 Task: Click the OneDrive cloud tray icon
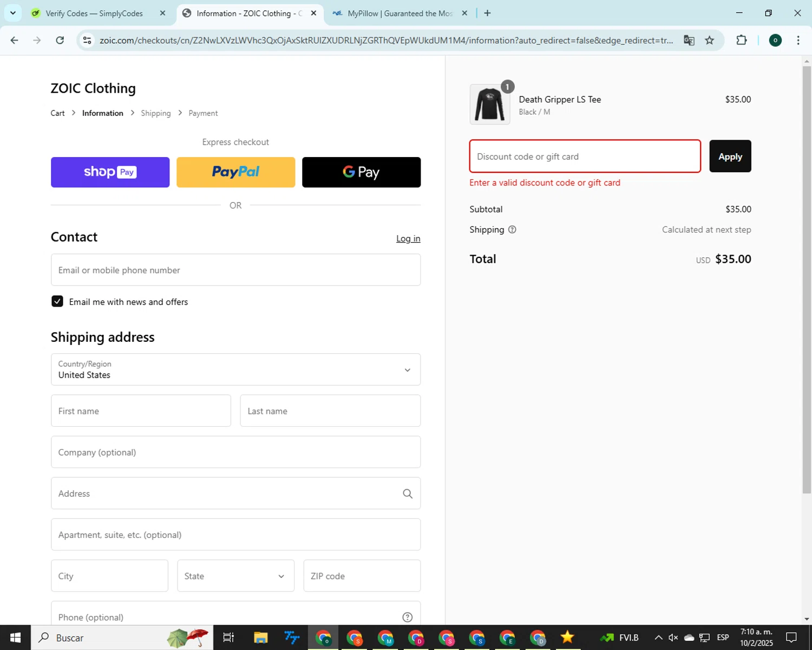(x=689, y=638)
